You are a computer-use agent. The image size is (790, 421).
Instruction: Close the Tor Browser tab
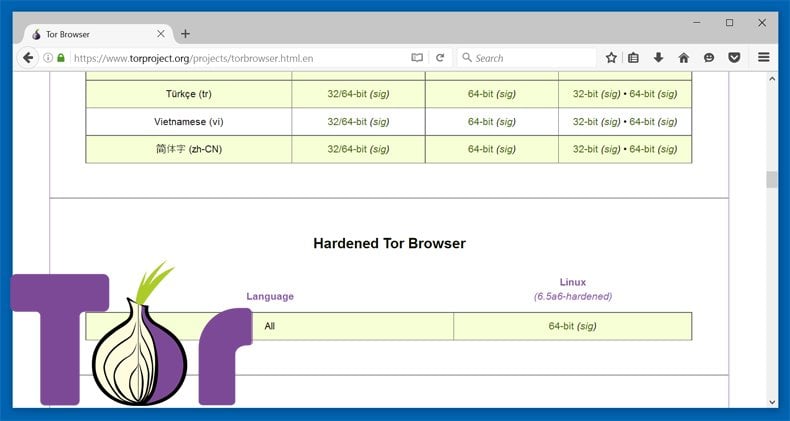161,34
